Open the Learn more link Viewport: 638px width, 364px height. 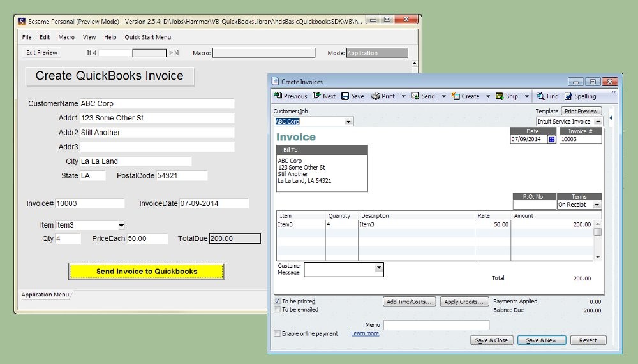pos(365,333)
